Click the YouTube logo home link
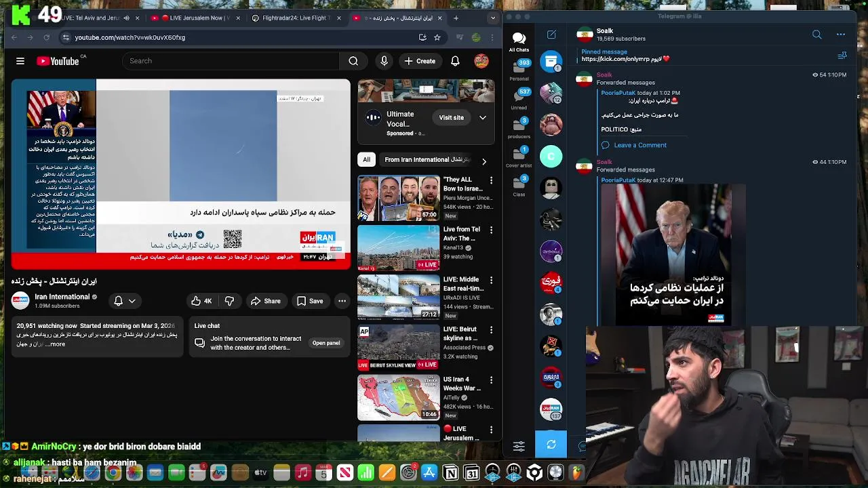The image size is (868, 488). click(58, 61)
